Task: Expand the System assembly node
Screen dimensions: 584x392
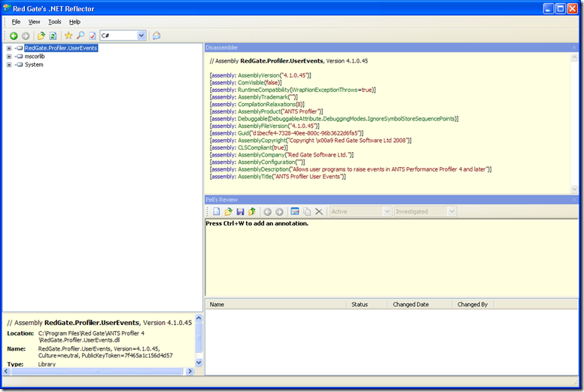Action: (9, 65)
